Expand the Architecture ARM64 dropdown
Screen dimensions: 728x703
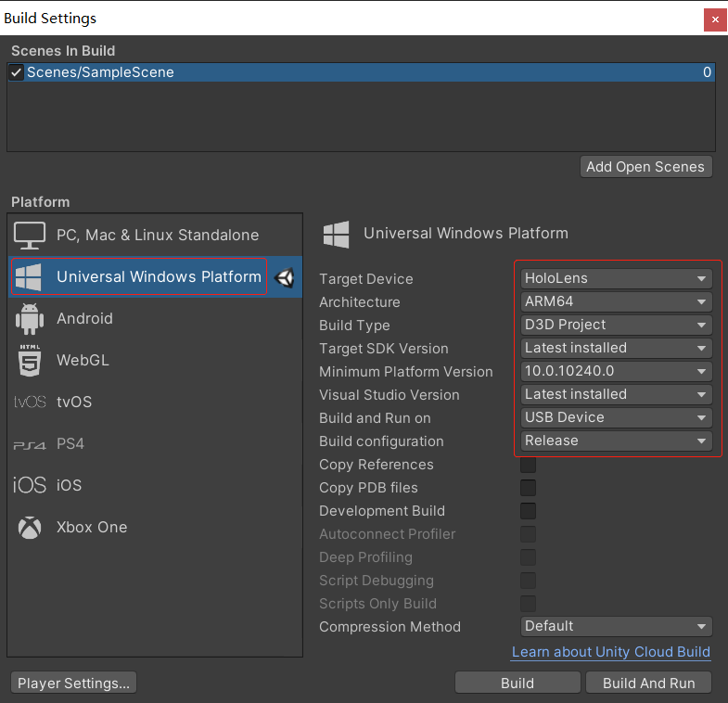click(x=616, y=301)
